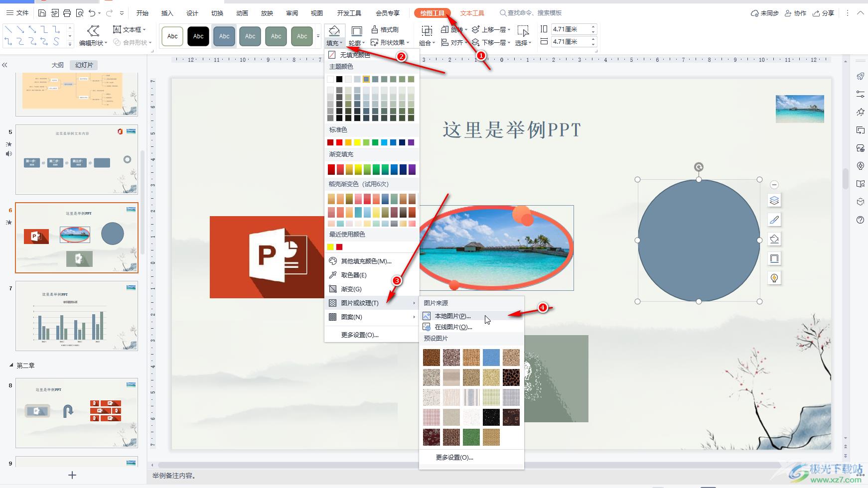This screenshot has width=868, height=488.
Task: Click 更多设置(O)... under texture presets
Action: [x=454, y=457]
